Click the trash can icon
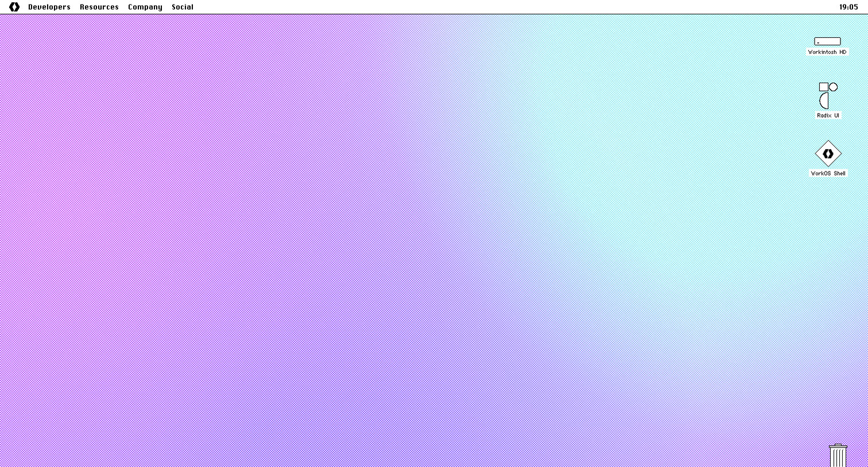 tap(838, 456)
